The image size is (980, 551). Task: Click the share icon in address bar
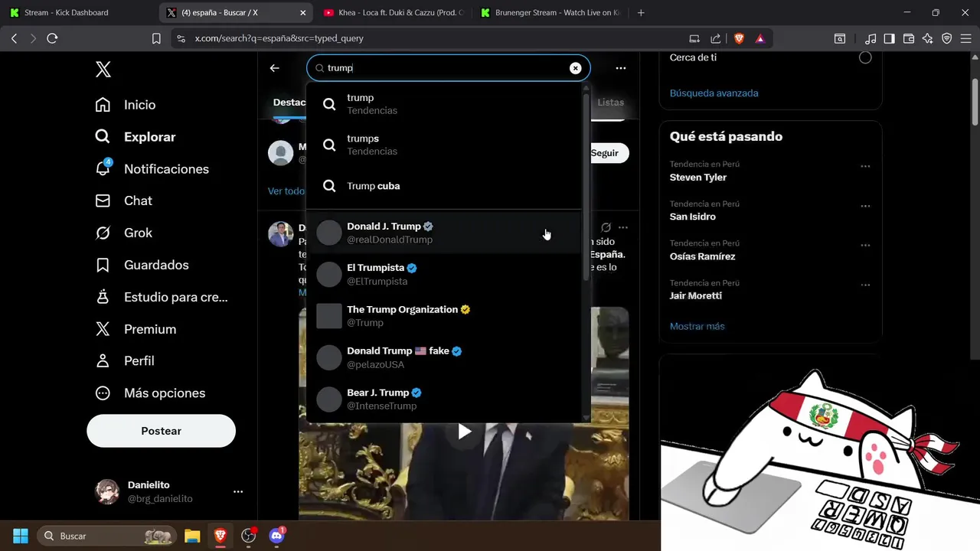(716, 38)
